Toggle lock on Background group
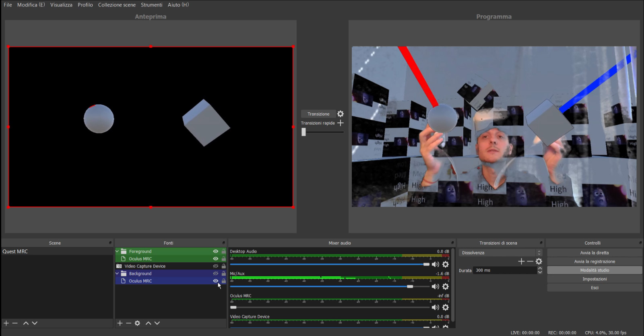 click(x=224, y=274)
